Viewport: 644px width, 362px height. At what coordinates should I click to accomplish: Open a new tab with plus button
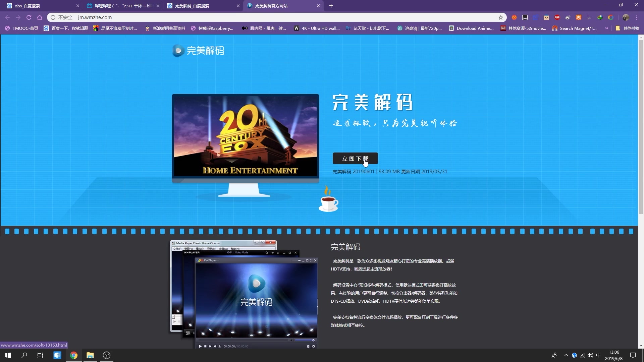[331, 6]
